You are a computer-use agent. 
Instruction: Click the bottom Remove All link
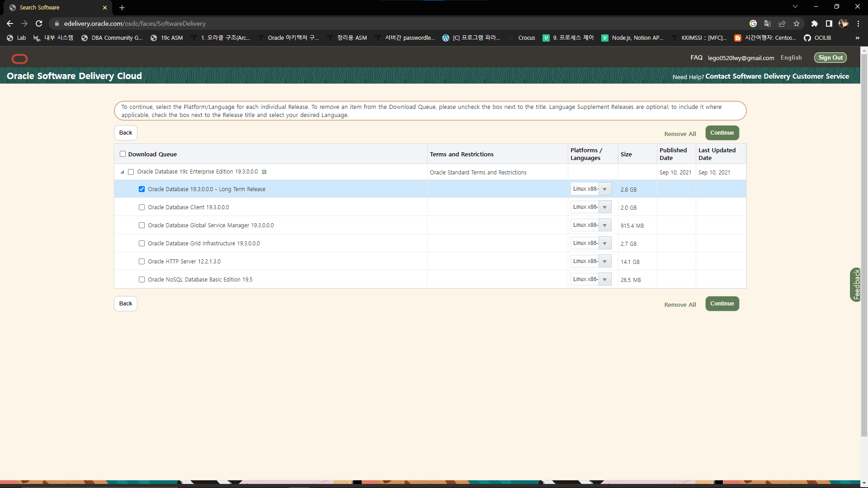point(680,305)
